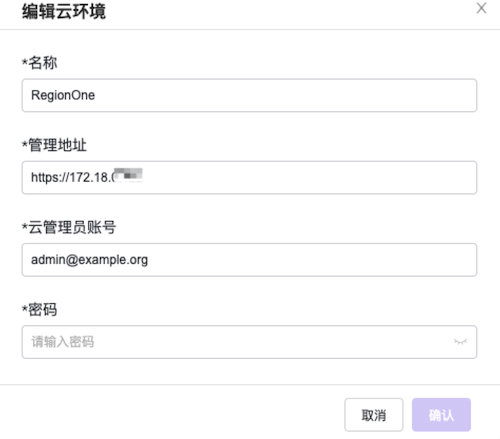Screen dimensions: 500x439
Task: Toggle password visibility eye icon
Action: click(x=460, y=342)
